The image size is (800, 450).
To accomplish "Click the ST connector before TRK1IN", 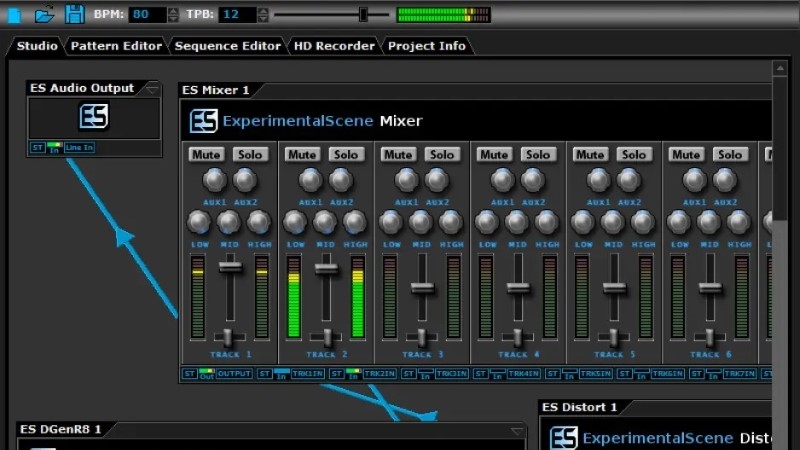I will coord(264,373).
